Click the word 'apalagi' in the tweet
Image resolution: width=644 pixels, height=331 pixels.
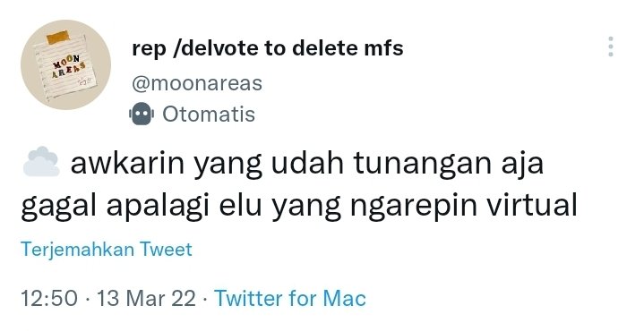158,208
